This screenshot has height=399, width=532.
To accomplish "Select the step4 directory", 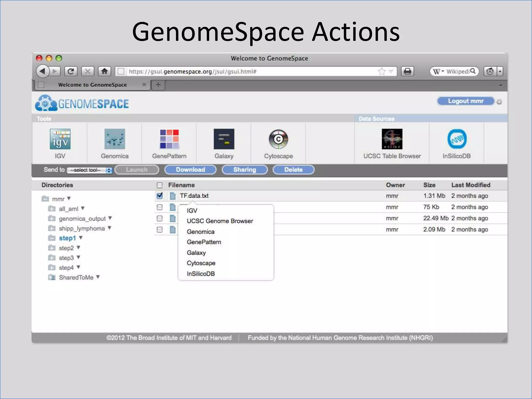I will [66, 268].
